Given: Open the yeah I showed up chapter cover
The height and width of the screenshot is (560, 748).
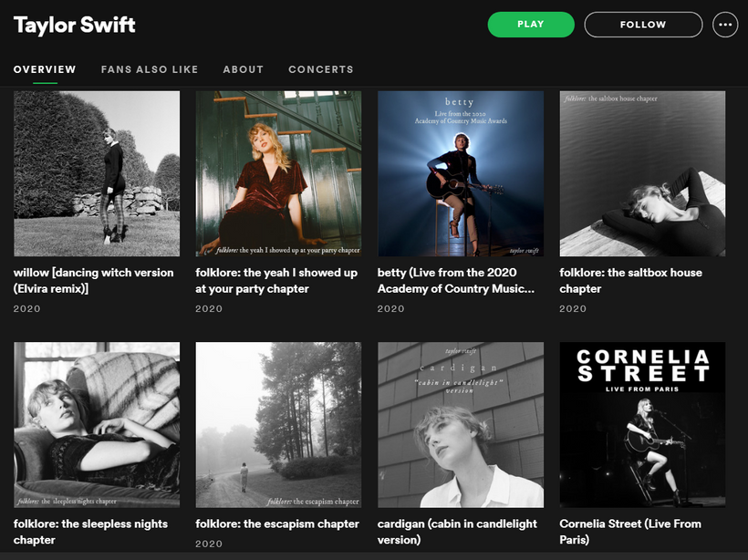Looking at the screenshot, I should 278,173.
